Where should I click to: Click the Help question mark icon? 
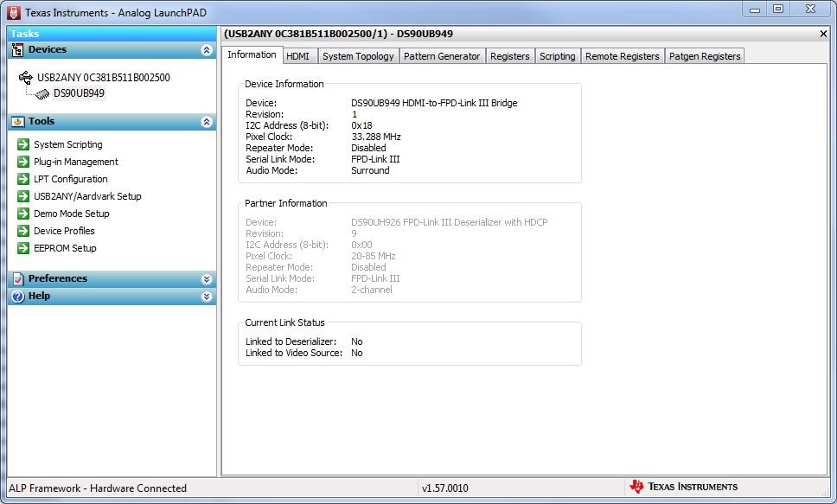[x=18, y=297]
